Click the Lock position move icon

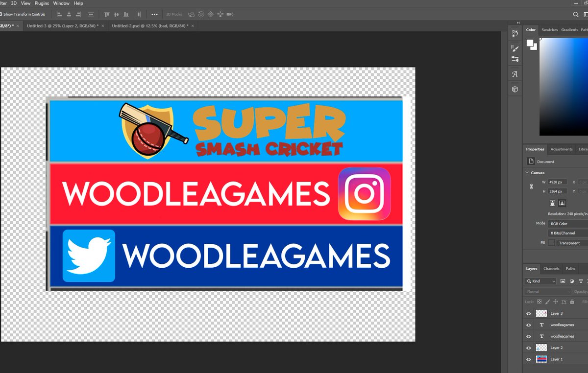click(556, 302)
